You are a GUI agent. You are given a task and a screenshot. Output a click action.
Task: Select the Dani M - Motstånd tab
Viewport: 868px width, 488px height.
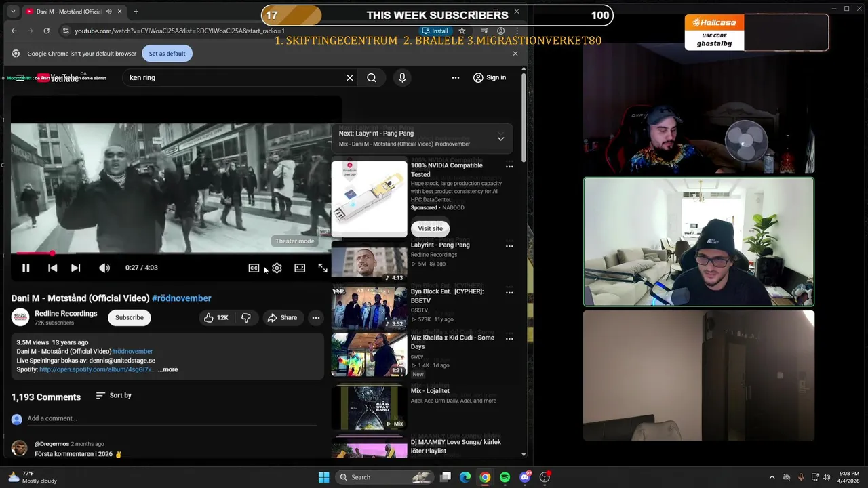(x=68, y=12)
